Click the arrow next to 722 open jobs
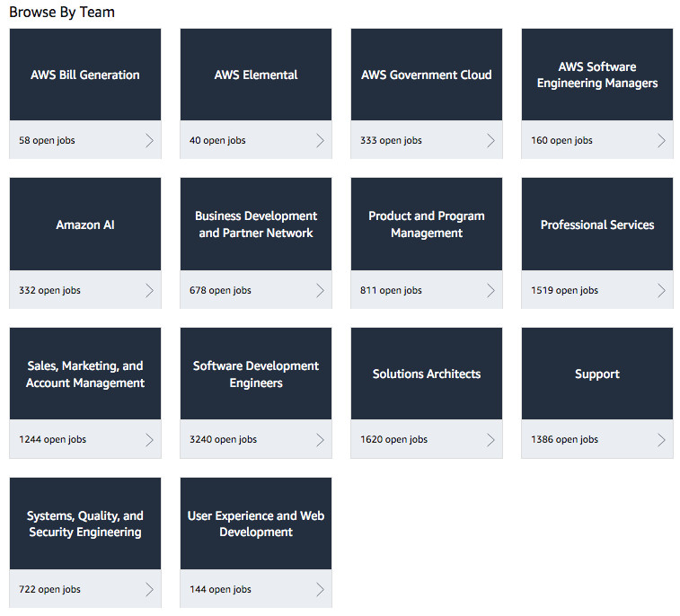The height and width of the screenshot is (616, 680). click(x=150, y=590)
